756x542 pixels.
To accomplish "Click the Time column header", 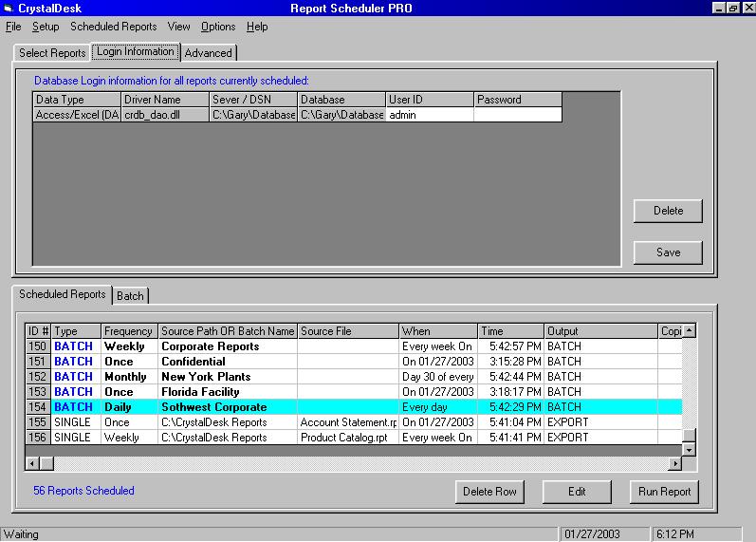I will coord(510,331).
